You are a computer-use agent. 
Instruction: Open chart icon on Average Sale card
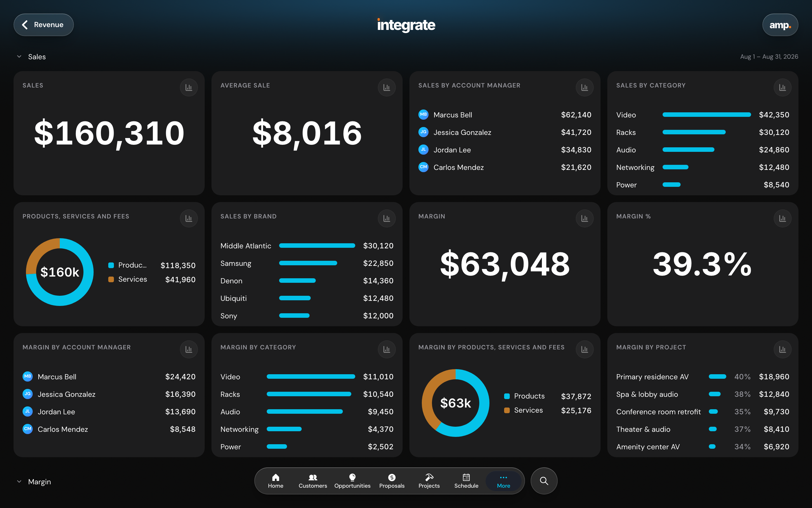pyautogui.click(x=387, y=88)
